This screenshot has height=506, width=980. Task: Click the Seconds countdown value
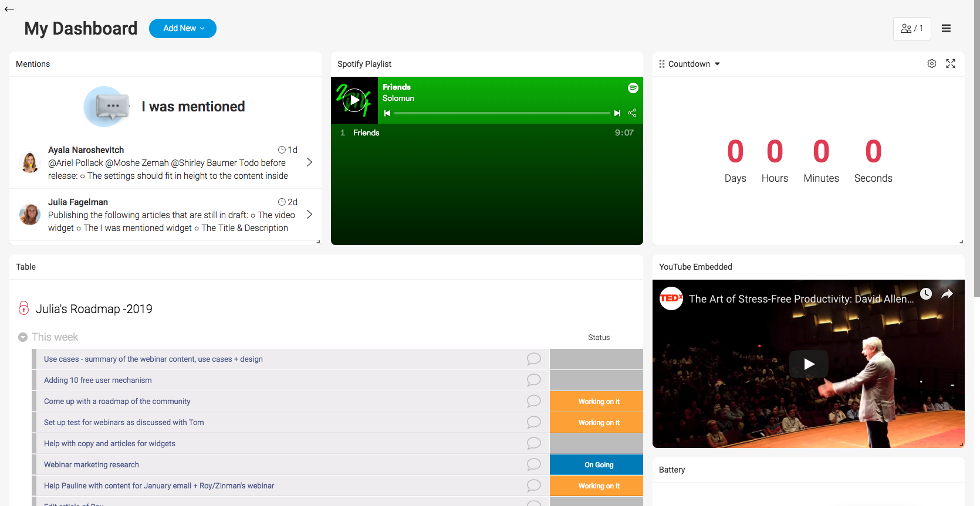coord(873,152)
